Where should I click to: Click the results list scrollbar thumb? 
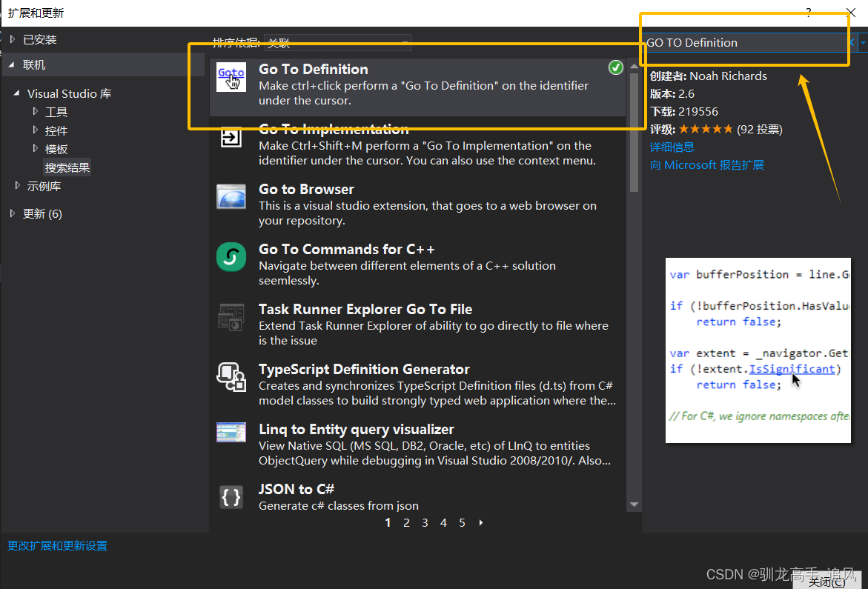coord(635,132)
